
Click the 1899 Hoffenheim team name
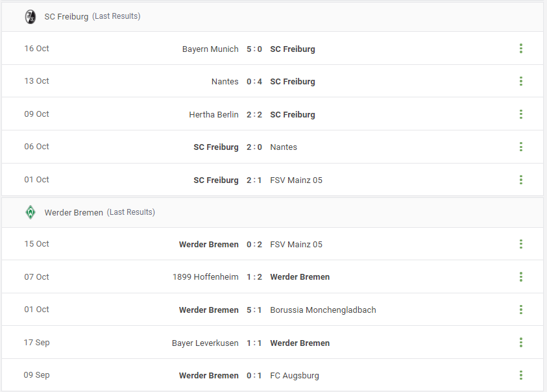[x=206, y=277]
